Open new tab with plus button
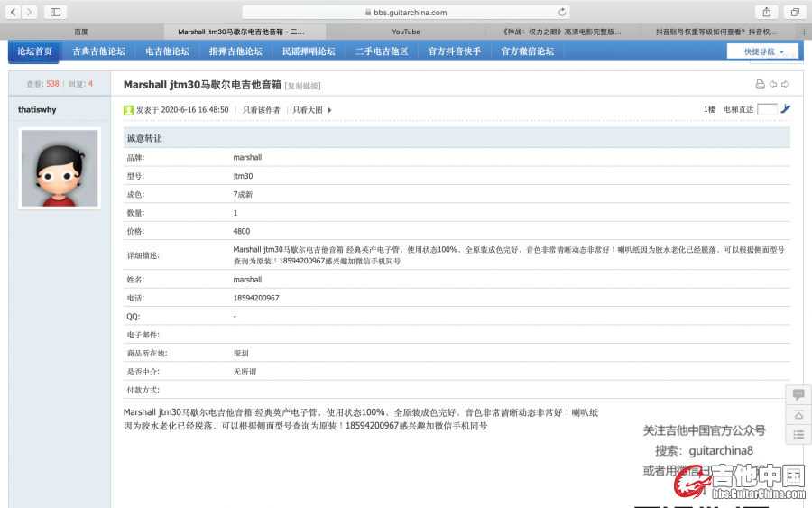Screen dimensions: 812x508 pos(803,32)
